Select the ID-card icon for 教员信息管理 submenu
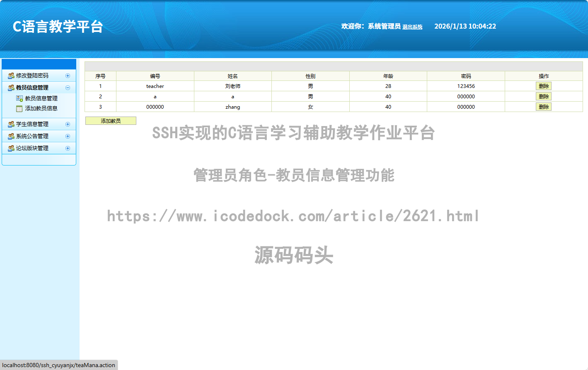The height and width of the screenshot is (370, 588). click(x=19, y=99)
